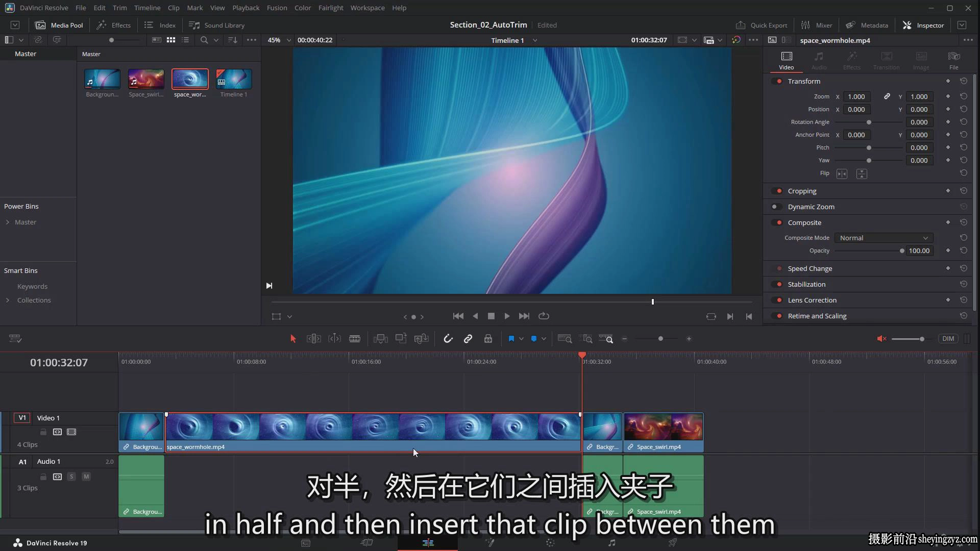
Task: Expand Speed Change section
Action: 810,268
